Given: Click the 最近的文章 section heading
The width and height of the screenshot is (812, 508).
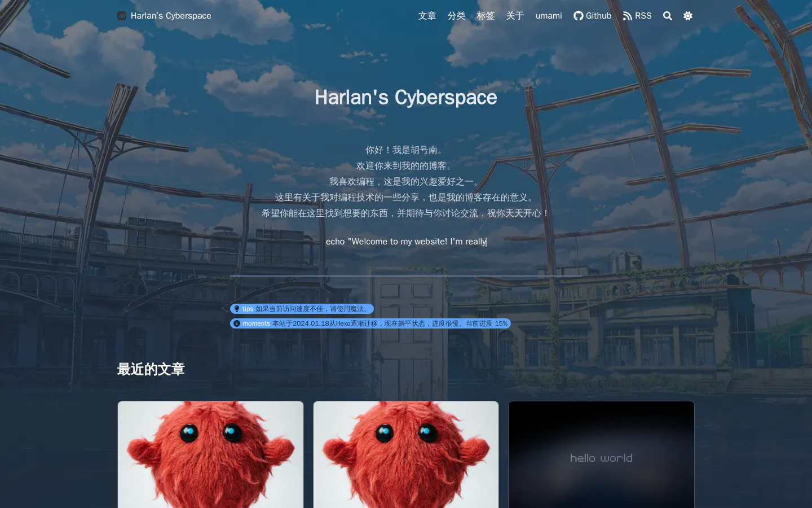Looking at the screenshot, I should [151, 369].
